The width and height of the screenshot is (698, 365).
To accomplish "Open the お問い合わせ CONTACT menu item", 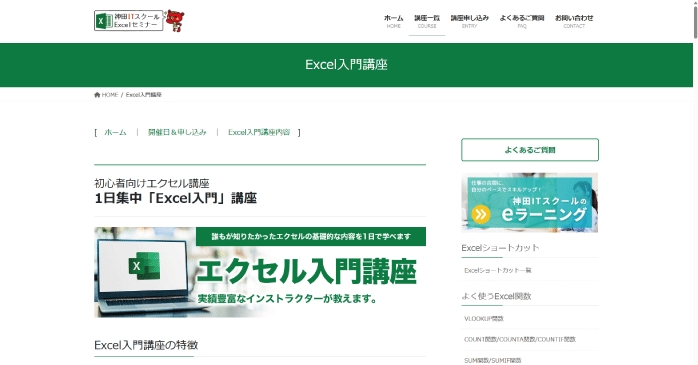I will [x=574, y=21].
